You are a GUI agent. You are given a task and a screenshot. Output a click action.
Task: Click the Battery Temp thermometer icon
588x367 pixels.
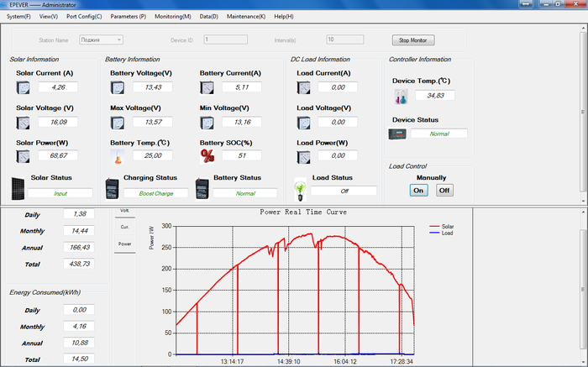coord(117,156)
